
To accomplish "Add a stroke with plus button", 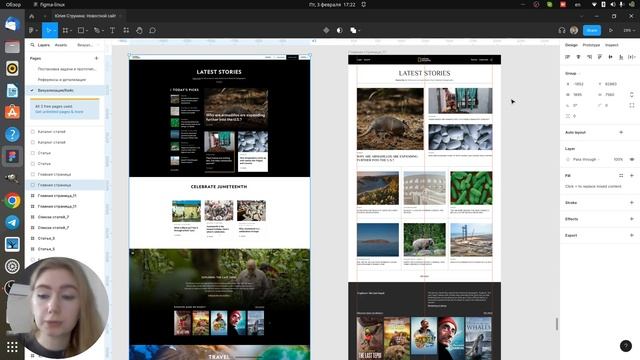I will coord(632,202).
